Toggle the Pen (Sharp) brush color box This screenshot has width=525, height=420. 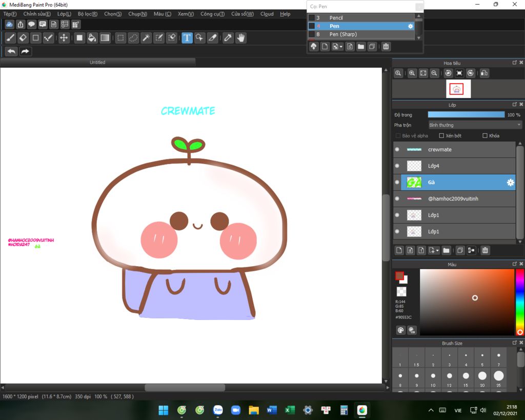312,34
